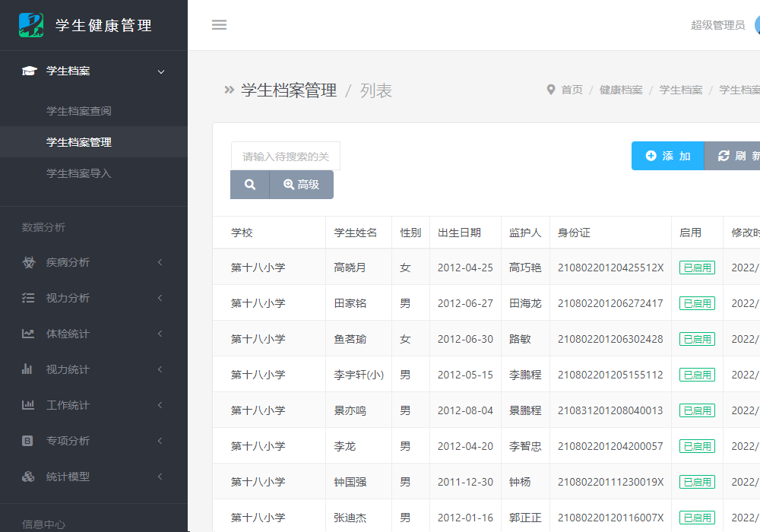Image resolution: width=760 pixels, height=532 pixels.
Task: Collapse the 学生档案 menu chevron
Action: click(x=160, y=71)
